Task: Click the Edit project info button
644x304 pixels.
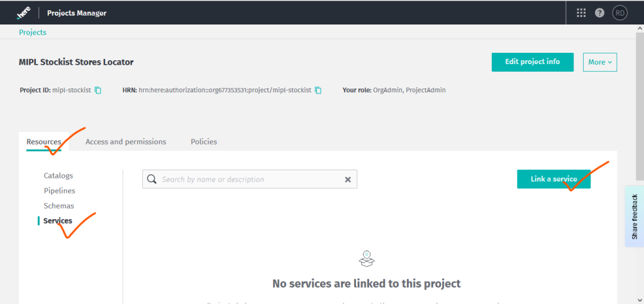Action: click(x=532, y=62)
